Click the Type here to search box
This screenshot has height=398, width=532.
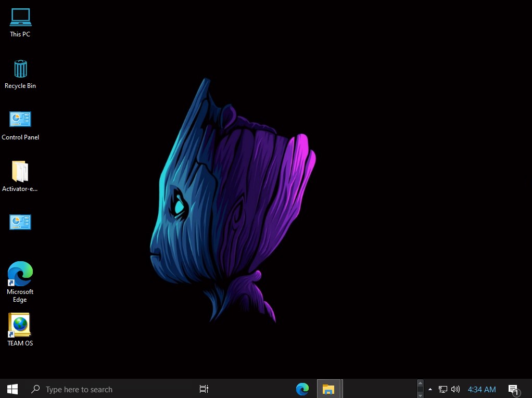coord(79,389)
